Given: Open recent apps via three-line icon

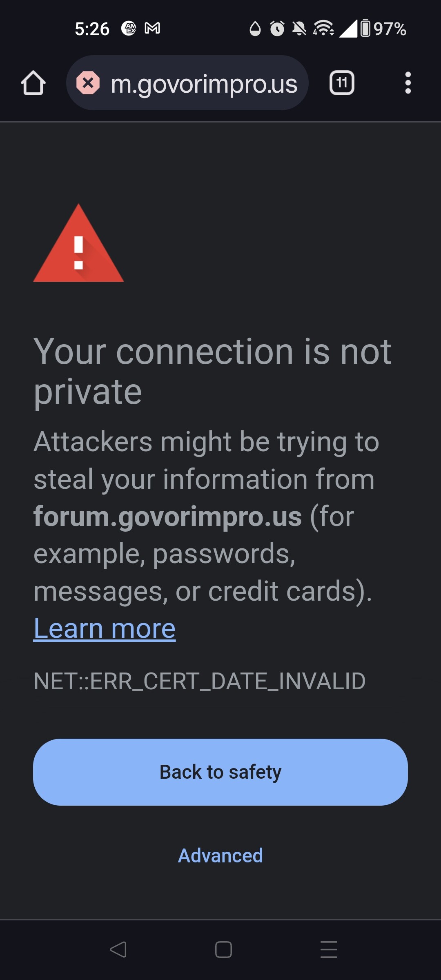Looking at the screenshot, I should [x=329, y=949].
